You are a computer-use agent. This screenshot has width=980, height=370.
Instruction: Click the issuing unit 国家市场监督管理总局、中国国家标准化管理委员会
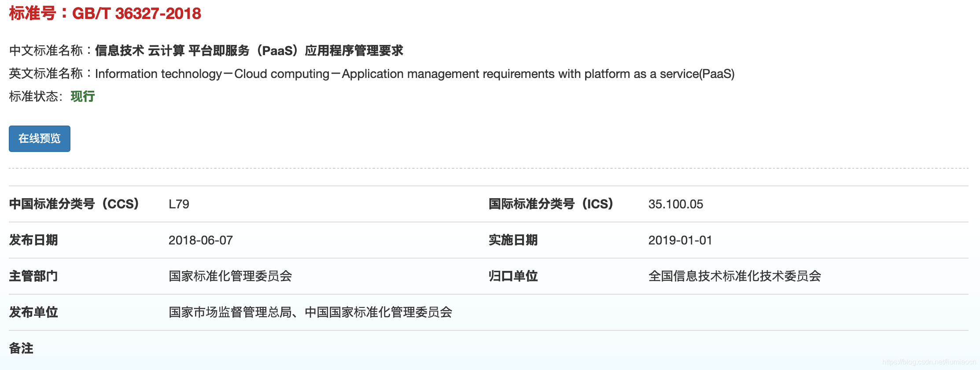[x=310, y=312]
